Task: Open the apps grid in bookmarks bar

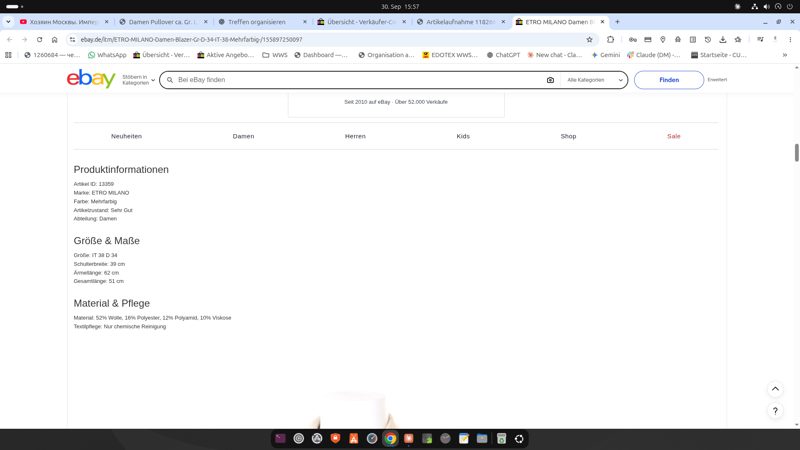Action: click(8, 55)
